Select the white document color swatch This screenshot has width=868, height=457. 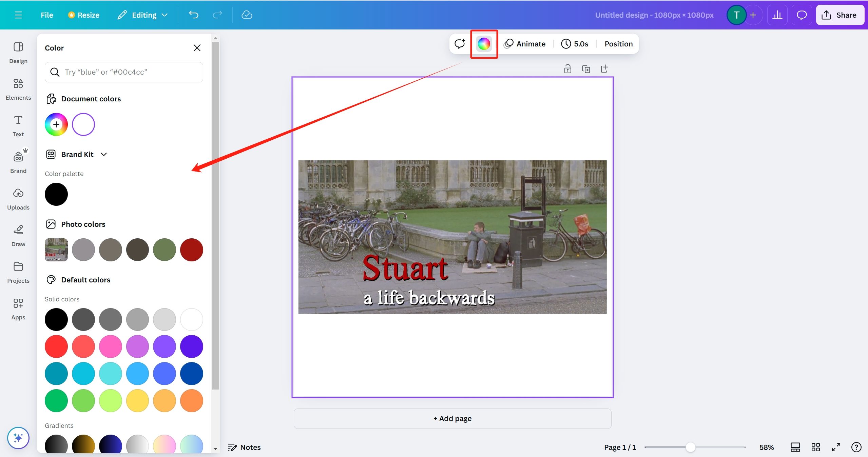point(83,124)
